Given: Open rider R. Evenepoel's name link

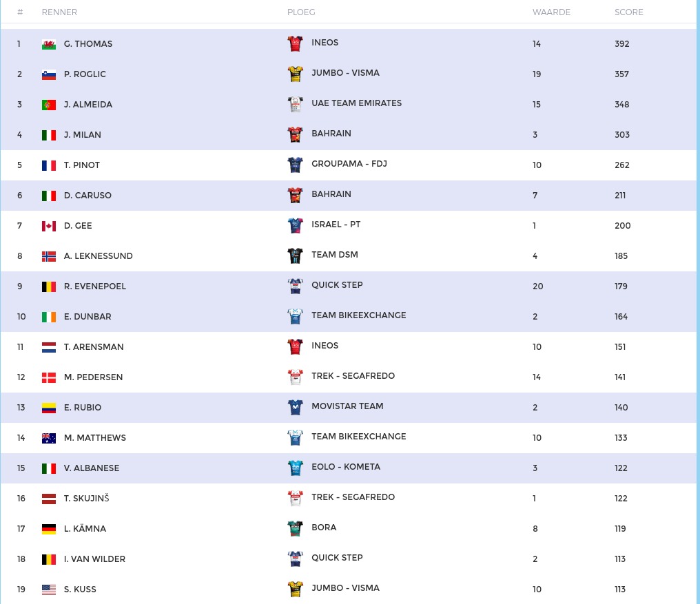Looking at the screenshot, I should (x=94, y=286).
